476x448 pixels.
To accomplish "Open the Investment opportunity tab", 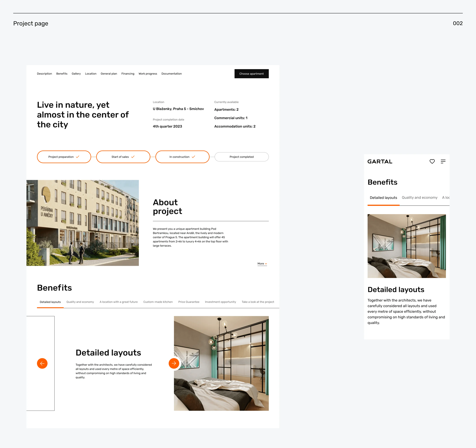I will tap(220, 302).
